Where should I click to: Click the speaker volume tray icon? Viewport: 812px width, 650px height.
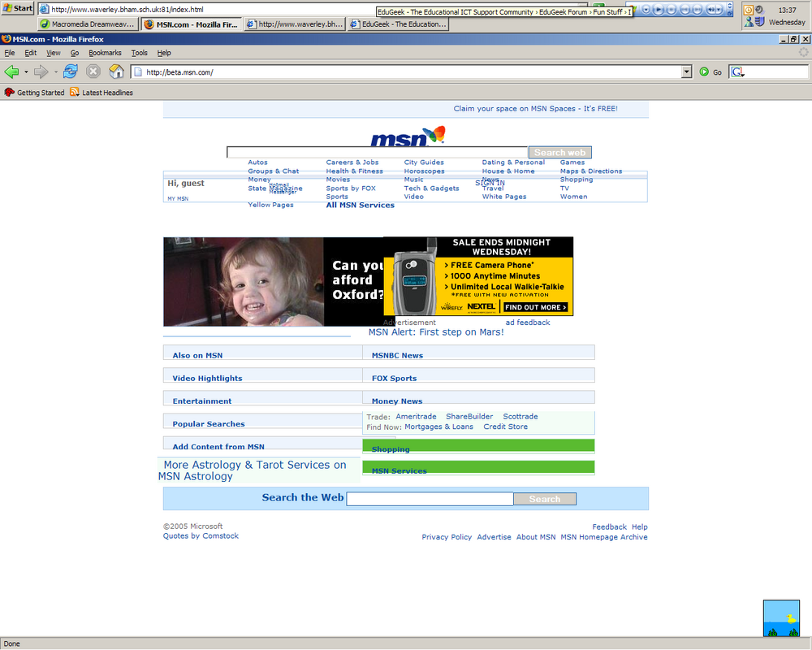point(760,10)
